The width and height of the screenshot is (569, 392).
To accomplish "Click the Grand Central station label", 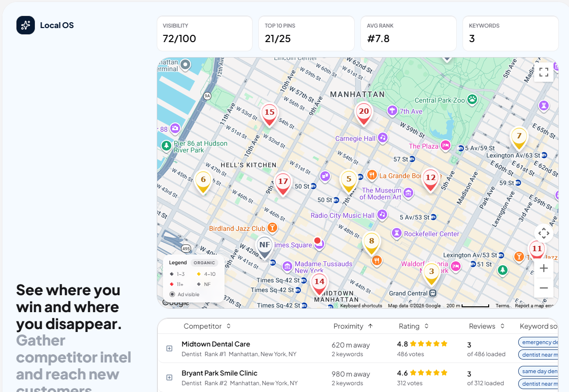I will point(408,293).
